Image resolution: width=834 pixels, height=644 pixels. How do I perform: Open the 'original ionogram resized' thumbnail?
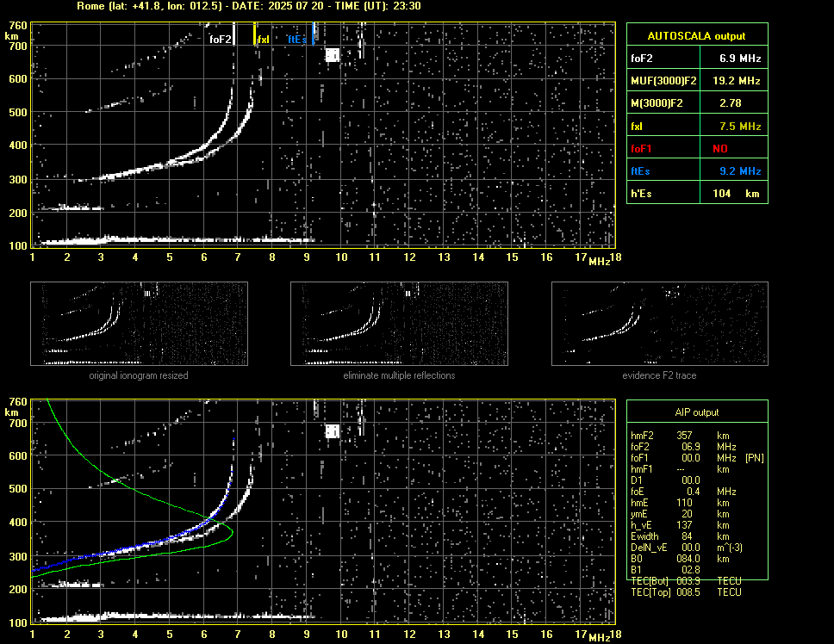point(139,324)
